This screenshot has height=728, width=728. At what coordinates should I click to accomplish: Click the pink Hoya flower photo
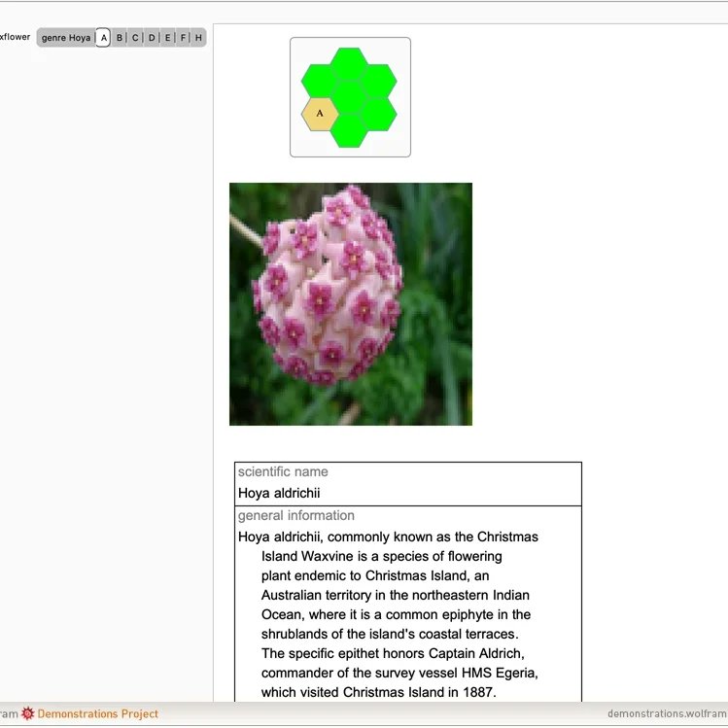point(351,304)
